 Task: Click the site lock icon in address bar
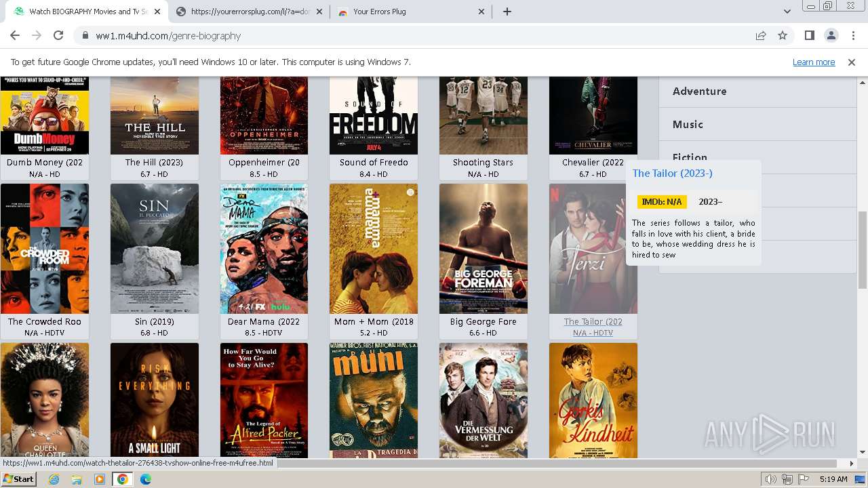pyautogui.click(x=85, y=36)
